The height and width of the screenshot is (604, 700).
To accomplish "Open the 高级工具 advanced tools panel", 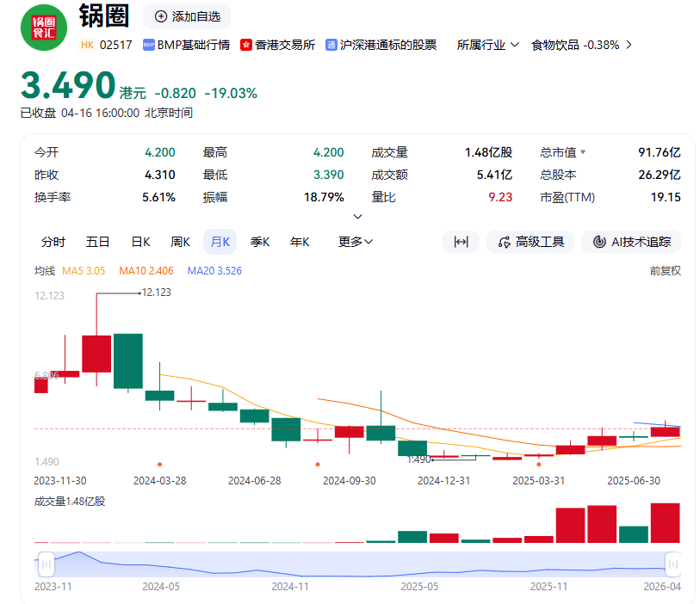I will [530, 242].
